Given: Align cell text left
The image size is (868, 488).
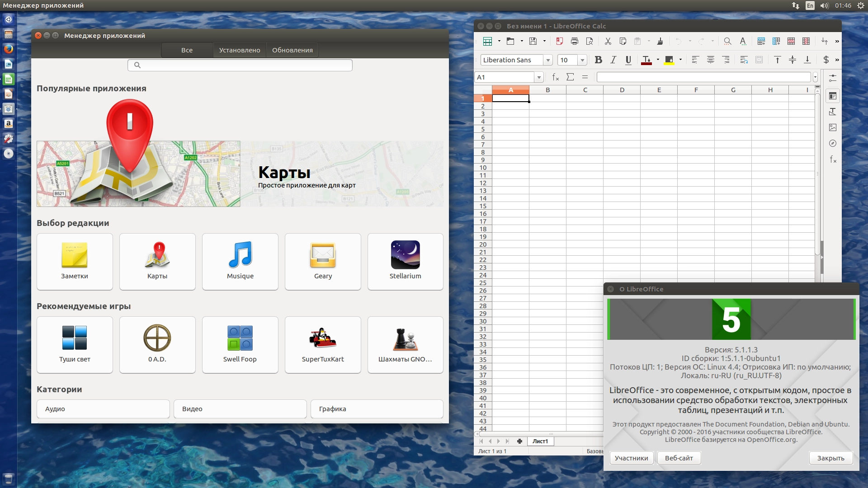Looking at the screenshot, I should 695,60.
